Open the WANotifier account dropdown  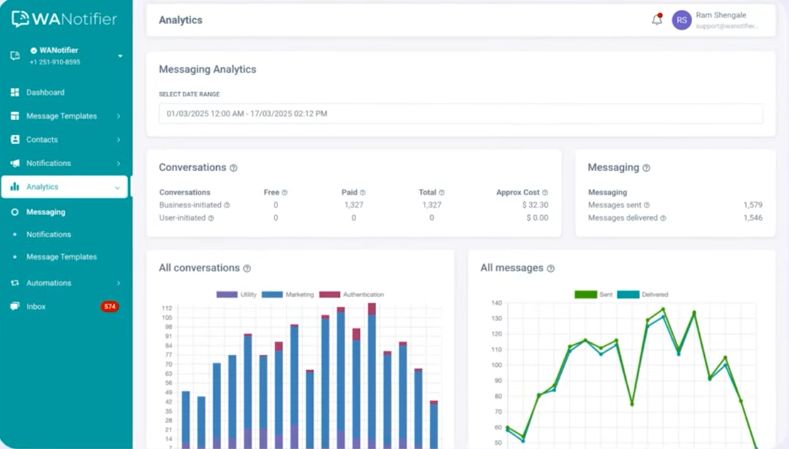[120, 56]
